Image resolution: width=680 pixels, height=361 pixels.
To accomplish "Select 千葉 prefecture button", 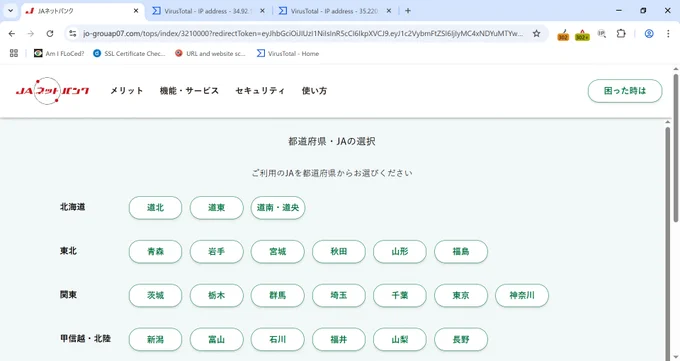I will [400, 295].
